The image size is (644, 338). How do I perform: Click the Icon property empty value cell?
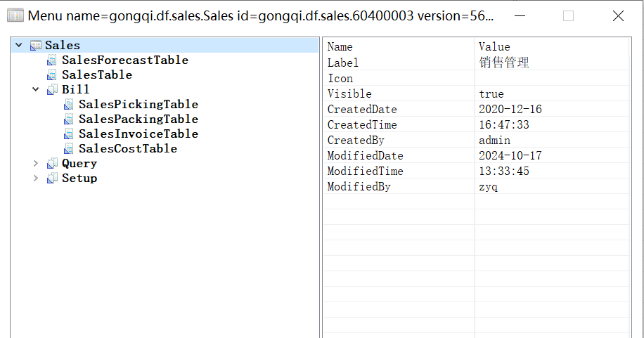coord(552,78)
